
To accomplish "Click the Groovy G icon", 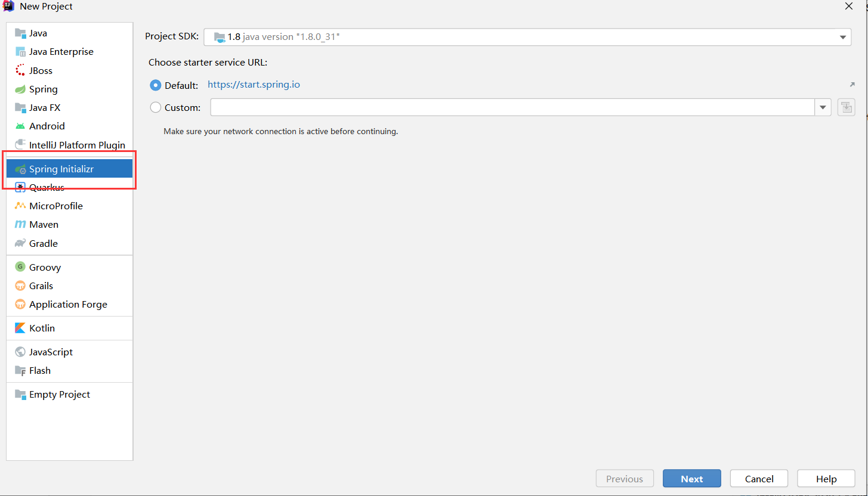I will (20, 267).
